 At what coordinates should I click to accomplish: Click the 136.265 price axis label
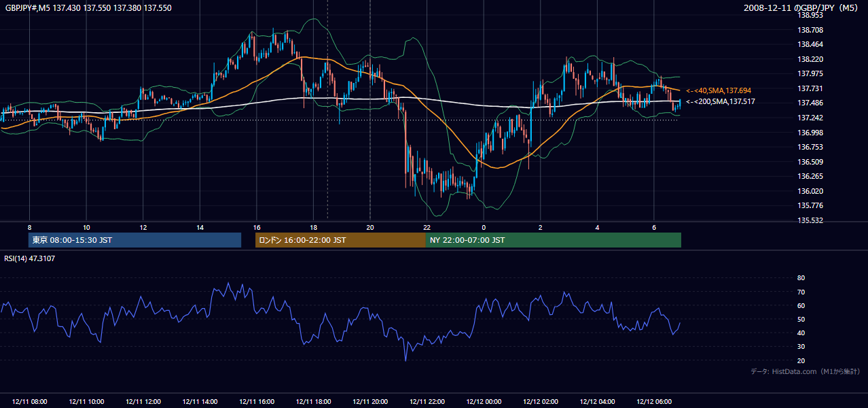[810, 176]
